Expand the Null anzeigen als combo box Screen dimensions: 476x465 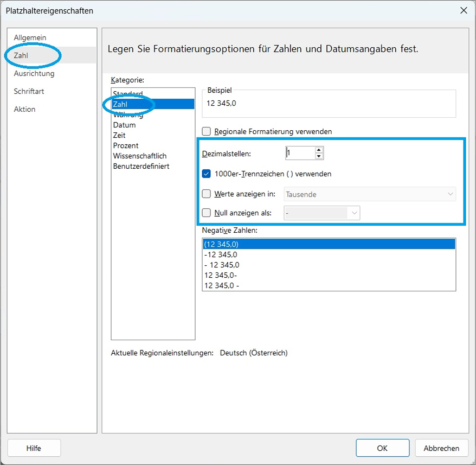click(355, 213)
